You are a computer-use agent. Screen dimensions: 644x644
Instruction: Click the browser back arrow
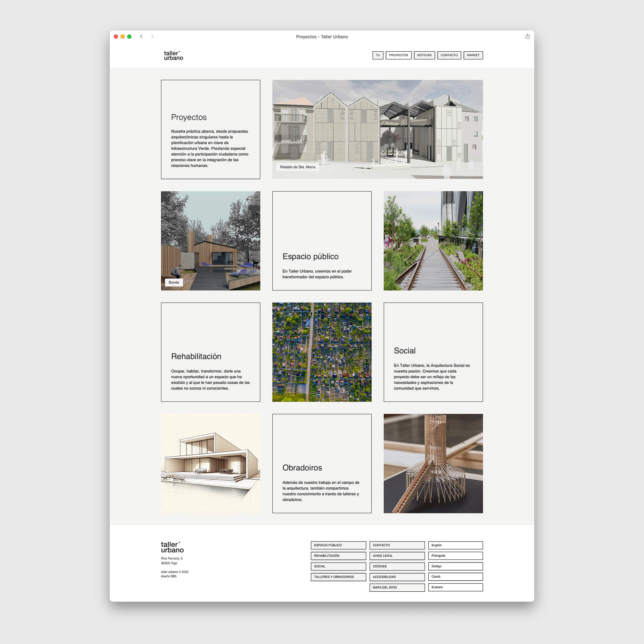tap(141, 37)
